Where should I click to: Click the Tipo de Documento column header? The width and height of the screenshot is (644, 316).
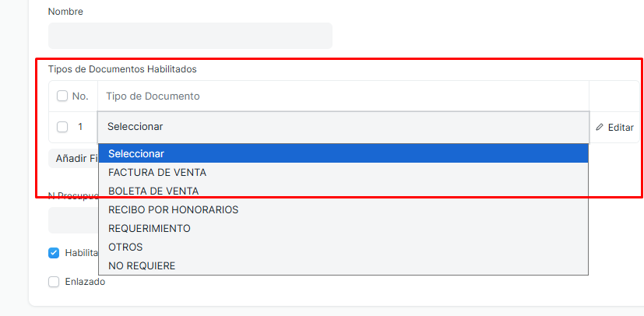tap(153, 97)
